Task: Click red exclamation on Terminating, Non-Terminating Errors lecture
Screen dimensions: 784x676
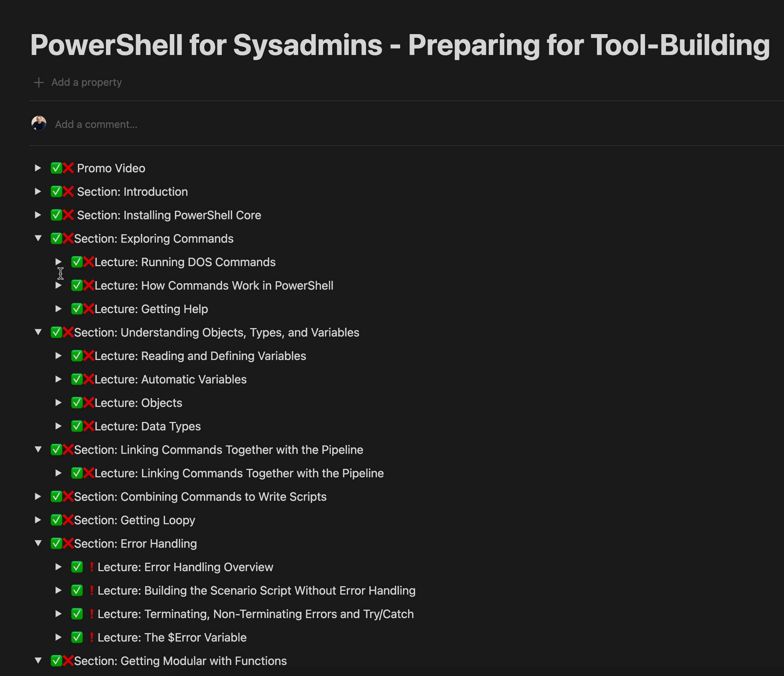Action: [x=91, y=614]
